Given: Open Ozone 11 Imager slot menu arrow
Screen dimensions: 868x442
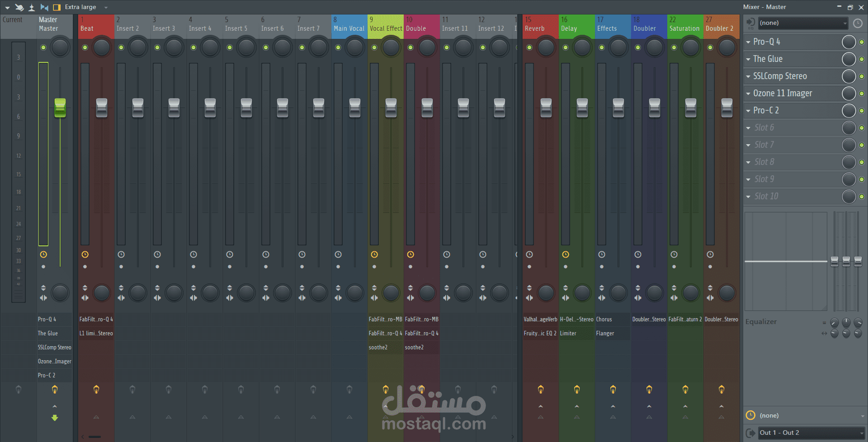Looking at the screenshot, I should 748,94.
